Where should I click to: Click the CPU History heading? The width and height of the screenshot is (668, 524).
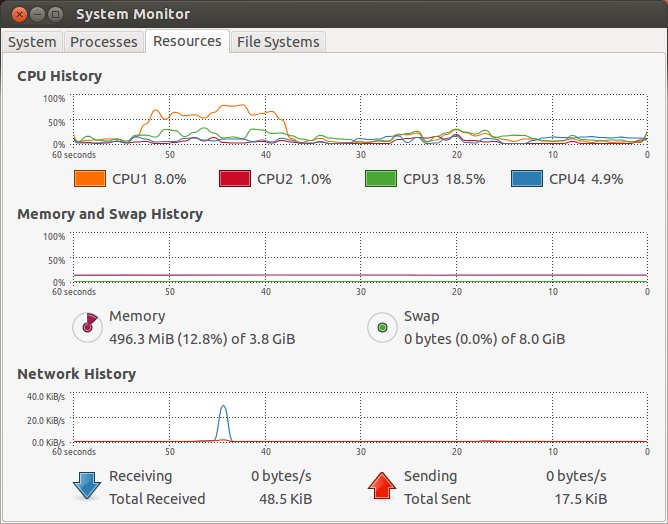(60, 76)
